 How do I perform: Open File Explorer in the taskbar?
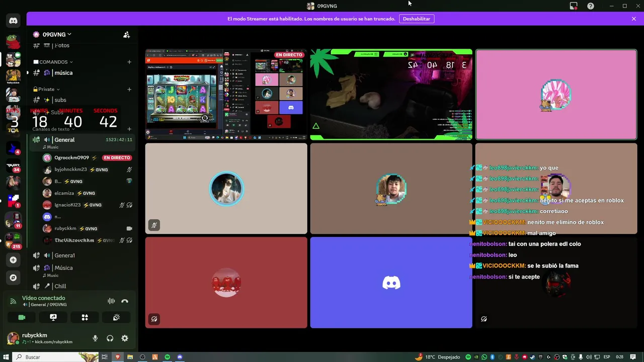(130, 357)
